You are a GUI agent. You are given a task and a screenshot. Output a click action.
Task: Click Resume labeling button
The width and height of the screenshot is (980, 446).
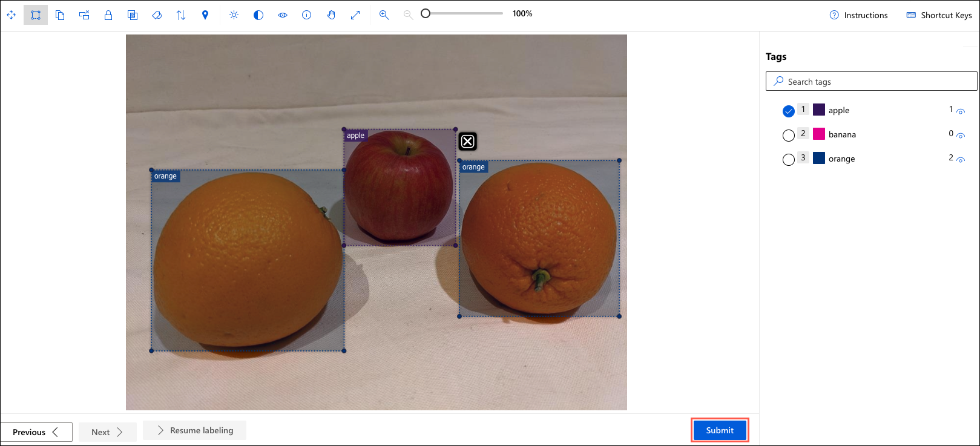(194, 430)
